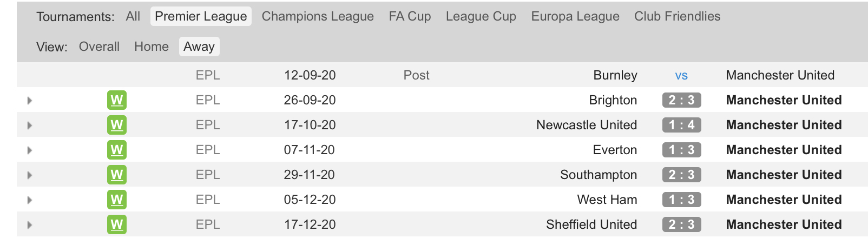Select the Champions League tournament tab
Viewport: 868px width, 238px height.
(x=318, y=16)
